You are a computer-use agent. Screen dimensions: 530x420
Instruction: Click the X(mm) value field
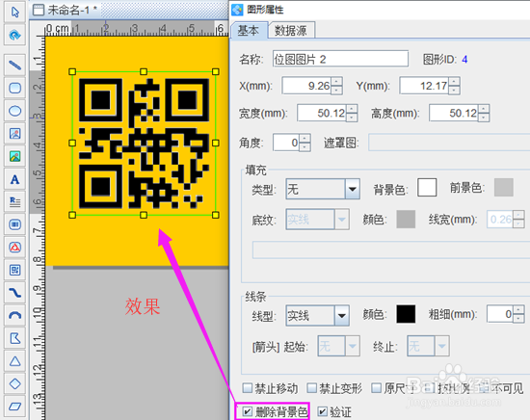(306, 86)
